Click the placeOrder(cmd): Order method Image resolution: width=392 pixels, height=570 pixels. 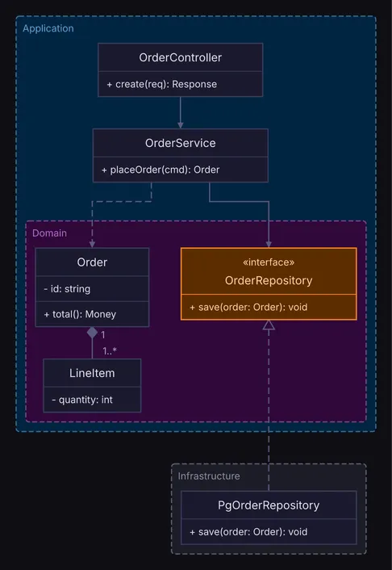pyautogui.click(x=161, y=170)
